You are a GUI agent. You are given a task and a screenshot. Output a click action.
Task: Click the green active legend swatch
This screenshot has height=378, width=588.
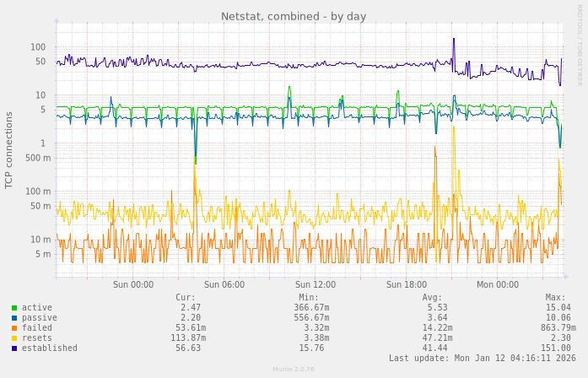[x=14, y=308]
